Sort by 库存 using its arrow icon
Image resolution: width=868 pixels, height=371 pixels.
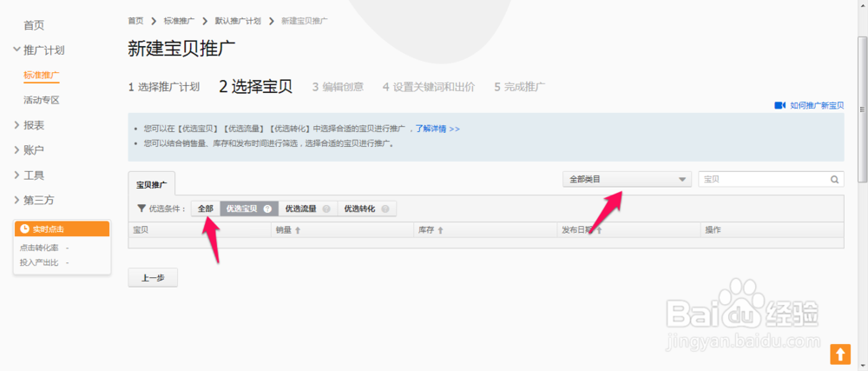[440, 230]
